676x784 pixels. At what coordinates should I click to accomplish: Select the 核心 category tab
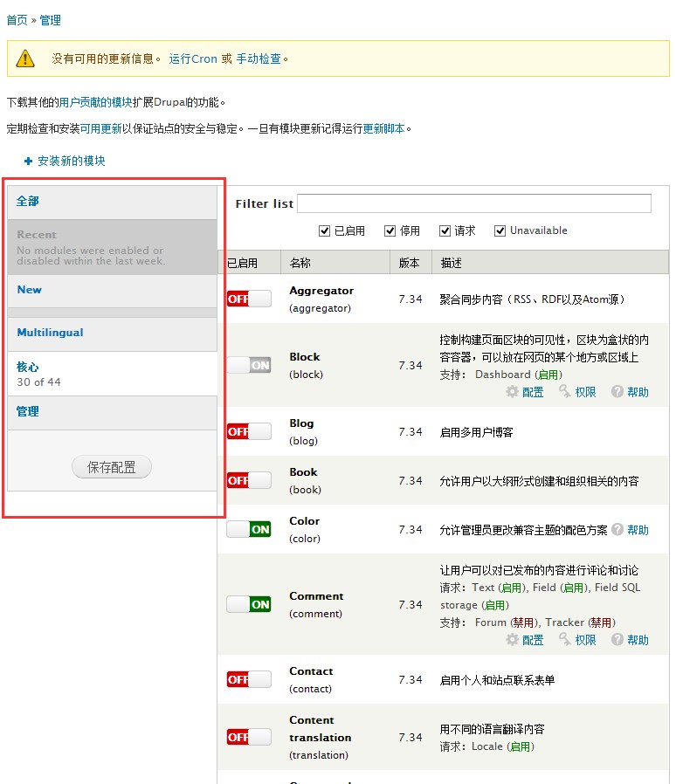(x=112, y=374)
